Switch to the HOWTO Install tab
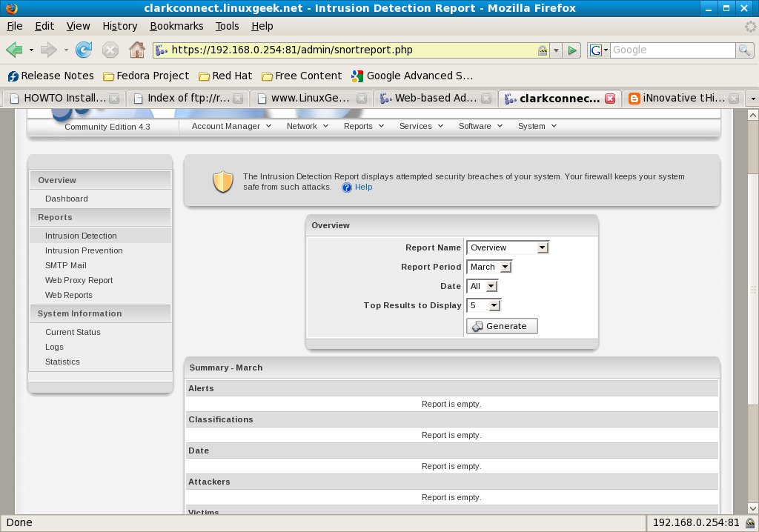Screen dimensions: 759x532 (64, 99)
